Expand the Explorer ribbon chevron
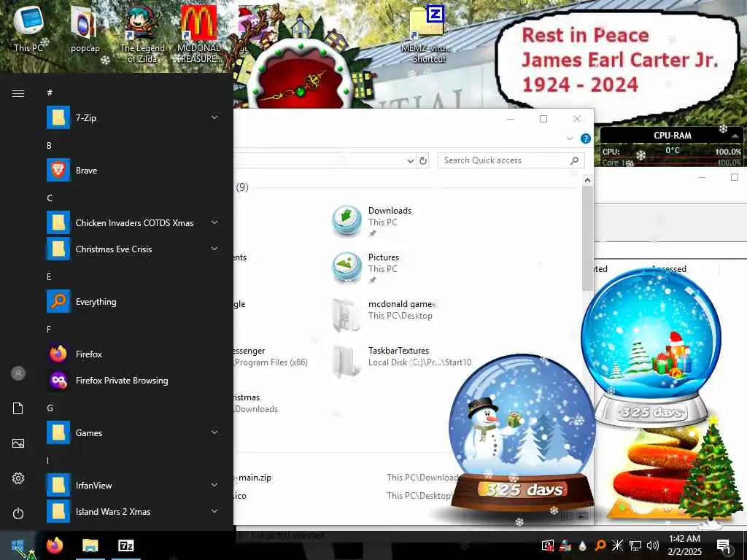 click(x=569, y=139)
